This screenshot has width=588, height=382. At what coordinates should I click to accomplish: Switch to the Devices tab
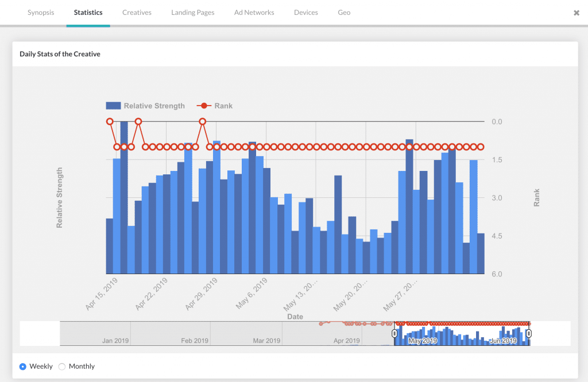tap(305, 13)
